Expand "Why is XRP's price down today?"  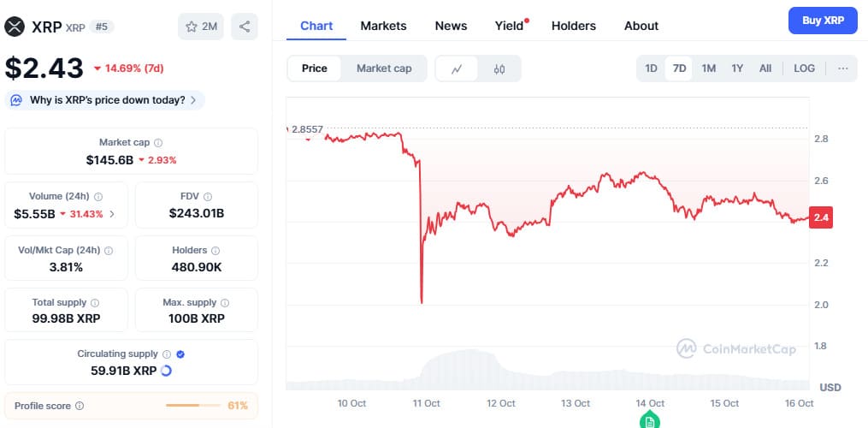point(105,100)
